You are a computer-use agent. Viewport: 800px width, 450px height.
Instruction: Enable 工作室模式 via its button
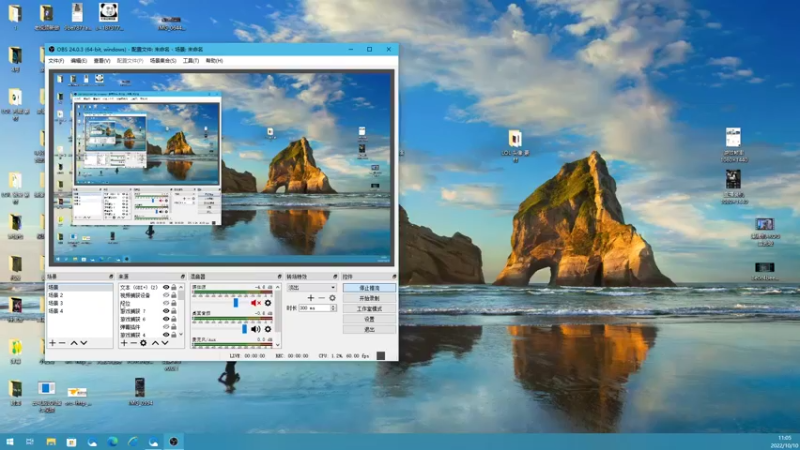[x=369, y=309]
